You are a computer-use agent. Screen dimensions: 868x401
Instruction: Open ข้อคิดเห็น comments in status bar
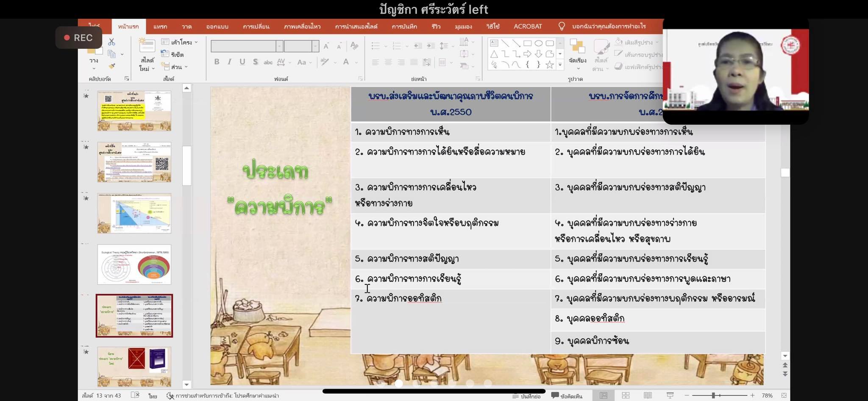pyautogui.click(x=567, y=396)
